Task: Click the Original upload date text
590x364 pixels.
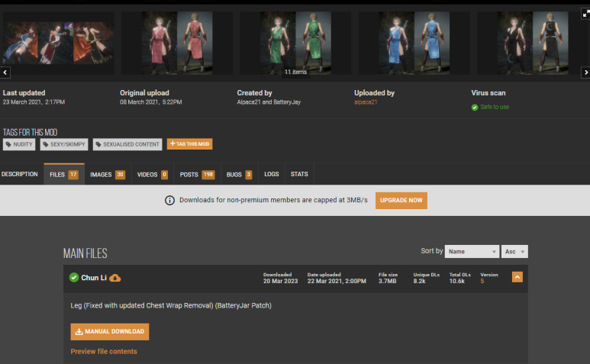Action: (x=151, y=102)
